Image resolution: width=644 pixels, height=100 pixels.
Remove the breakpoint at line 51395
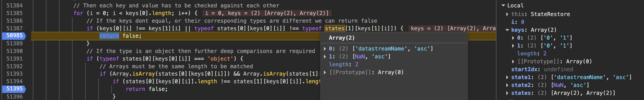tap(14, 89)
